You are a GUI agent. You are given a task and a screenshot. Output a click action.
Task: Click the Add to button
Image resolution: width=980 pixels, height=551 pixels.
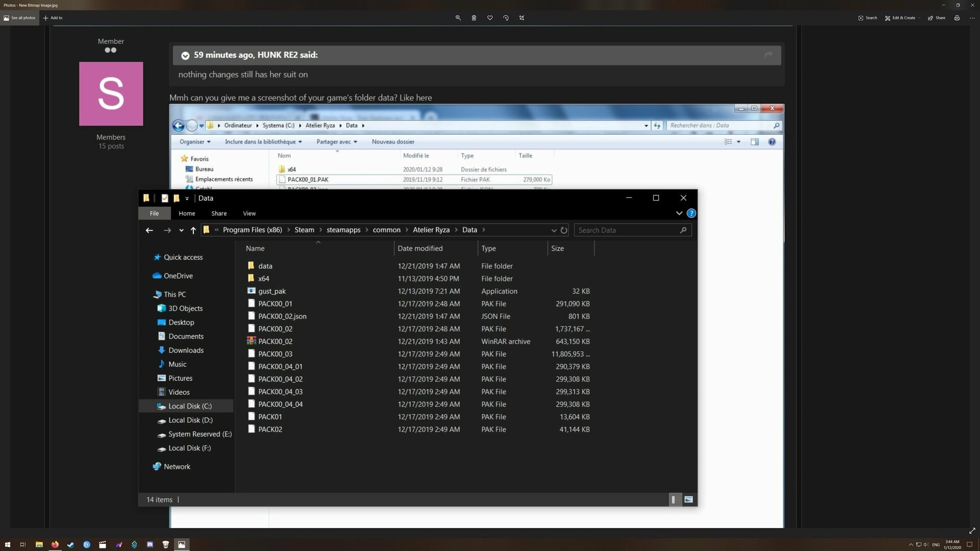click(x=53, y=18)
